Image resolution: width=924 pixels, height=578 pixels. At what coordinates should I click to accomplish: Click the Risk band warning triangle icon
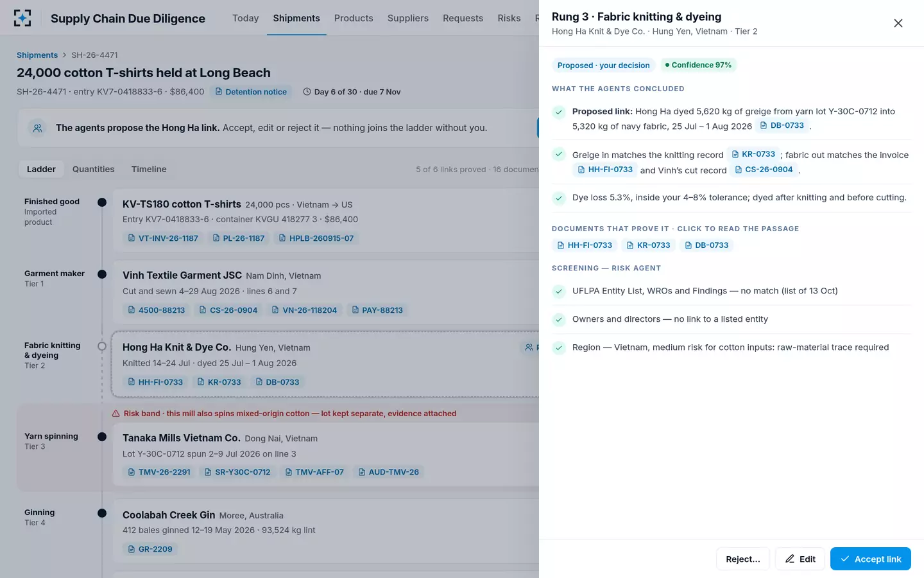click(116, 414)
